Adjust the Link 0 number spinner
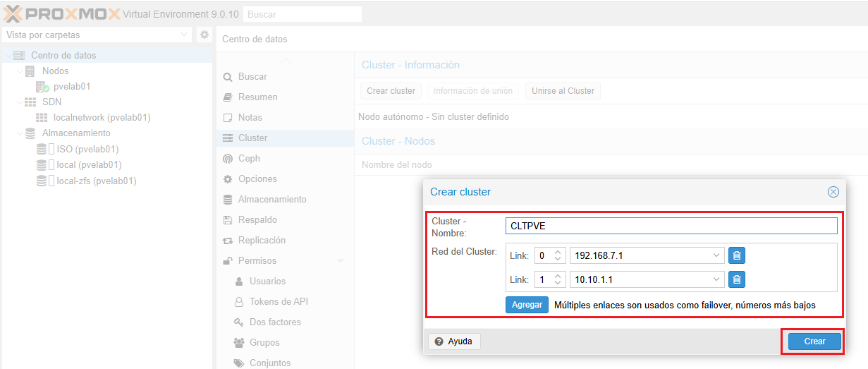The width and height of the screenshot is (868, 369). click(x=557, y=255)
